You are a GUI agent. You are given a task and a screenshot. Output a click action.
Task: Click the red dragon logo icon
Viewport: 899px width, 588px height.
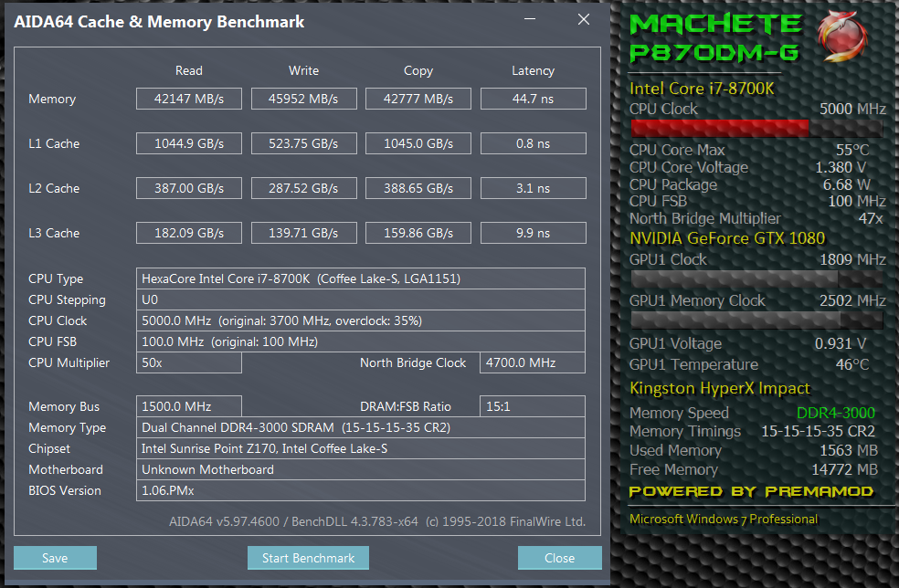click(841, 36)
